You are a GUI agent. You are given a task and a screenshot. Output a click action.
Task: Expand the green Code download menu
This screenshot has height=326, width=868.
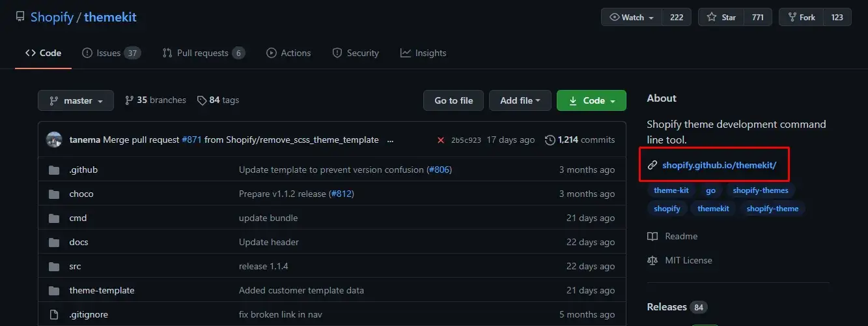click(x=591, y=100)
